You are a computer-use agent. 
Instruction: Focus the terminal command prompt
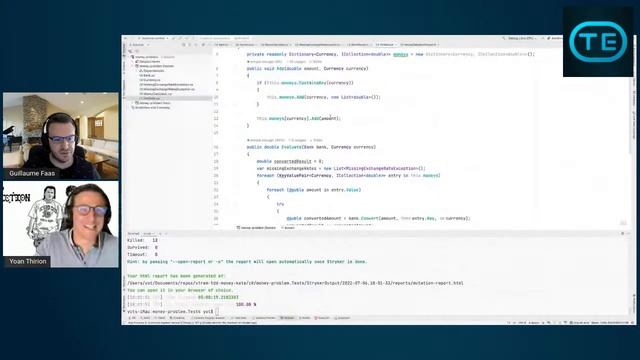pyautogui.click(x=217, y=311)
